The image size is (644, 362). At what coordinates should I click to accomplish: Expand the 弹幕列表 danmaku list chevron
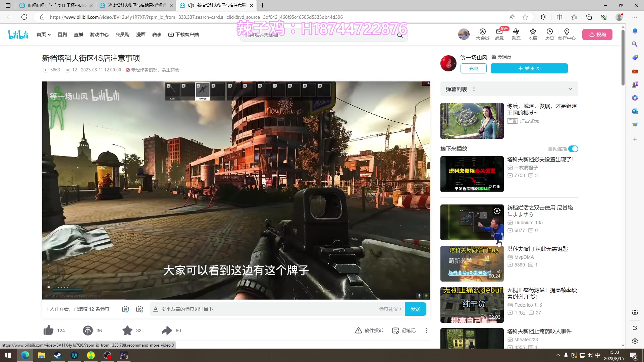tap(570, 89)
